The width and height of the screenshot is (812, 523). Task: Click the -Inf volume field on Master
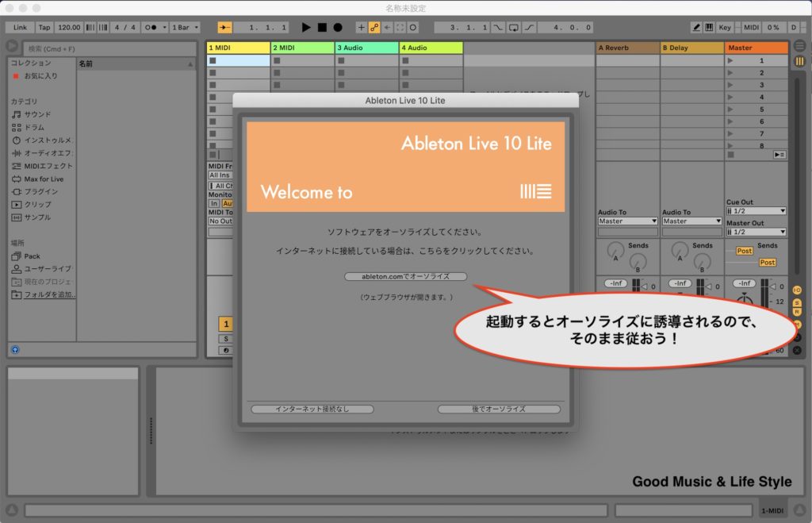tap(744, 283)
